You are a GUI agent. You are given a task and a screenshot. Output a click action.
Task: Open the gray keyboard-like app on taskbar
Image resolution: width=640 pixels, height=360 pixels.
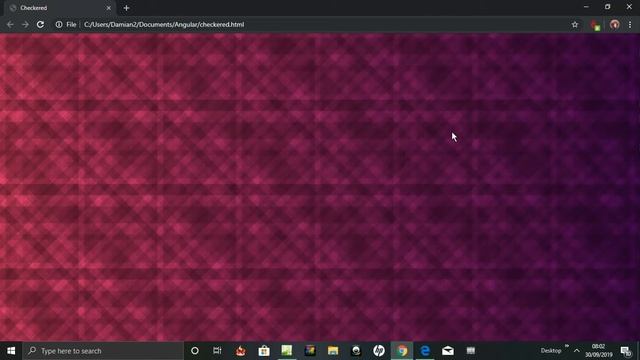[x=471, y=351]
